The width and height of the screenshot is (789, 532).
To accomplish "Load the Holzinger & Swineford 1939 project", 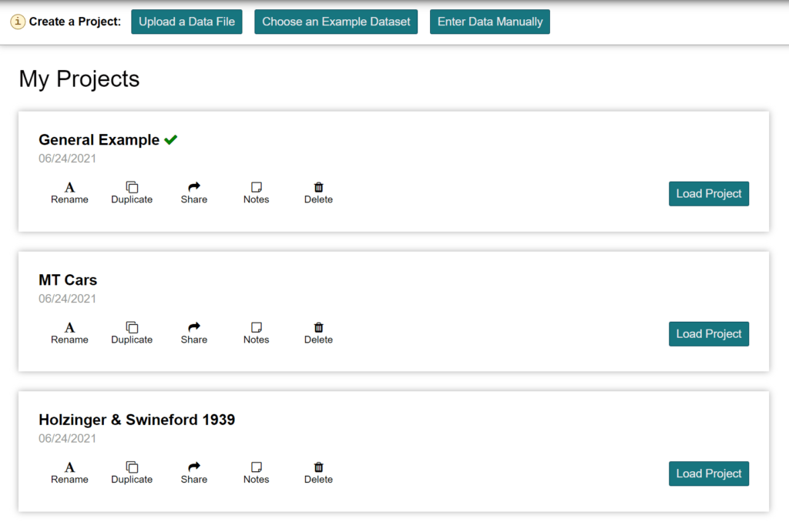I will click(708, 474).
